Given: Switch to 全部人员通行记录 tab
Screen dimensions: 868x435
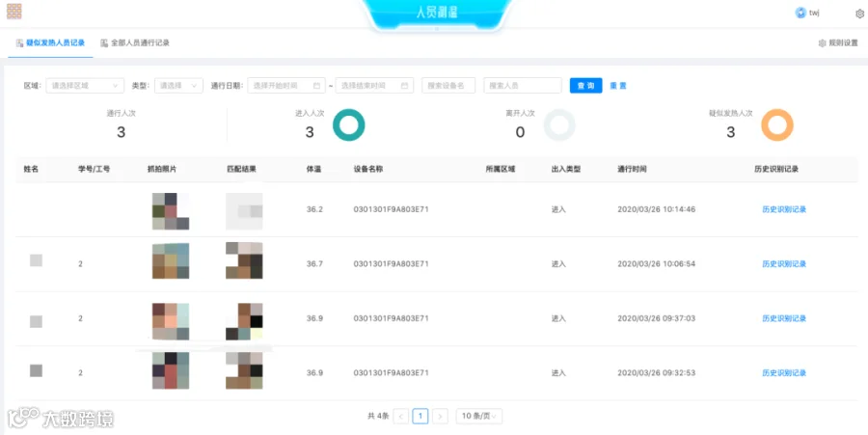Looking at the screenshot, I should (x=134, y=43).
